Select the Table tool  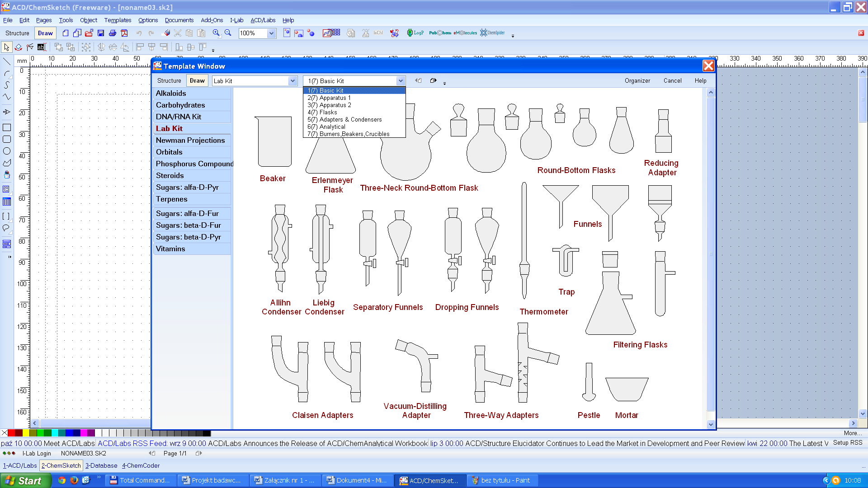7,202
